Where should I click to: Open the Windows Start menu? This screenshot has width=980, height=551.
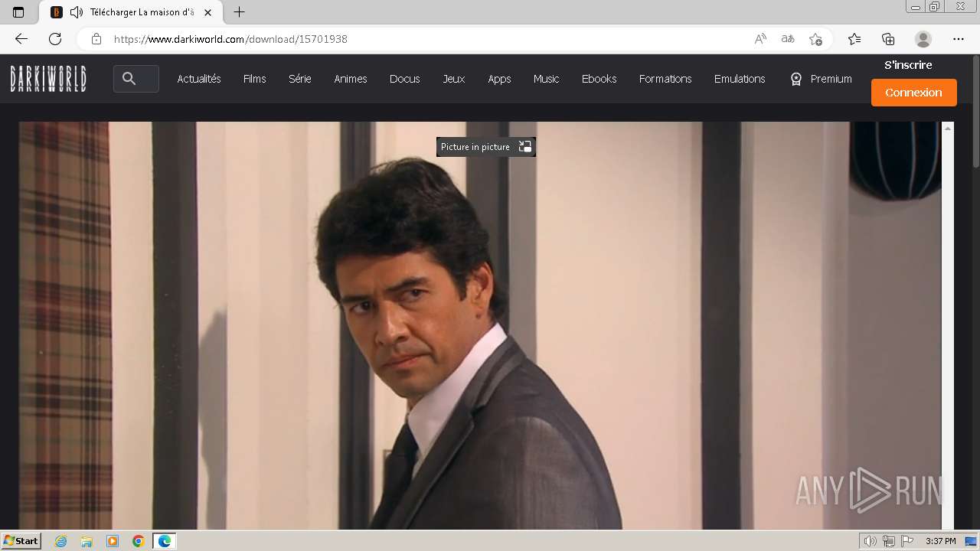[21, 541]
